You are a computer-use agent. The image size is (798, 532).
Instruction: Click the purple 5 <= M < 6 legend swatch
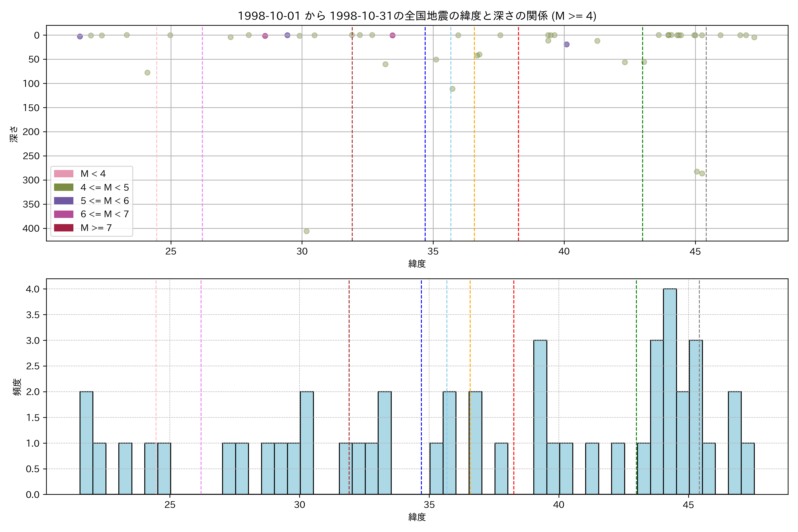coord(63,201)
